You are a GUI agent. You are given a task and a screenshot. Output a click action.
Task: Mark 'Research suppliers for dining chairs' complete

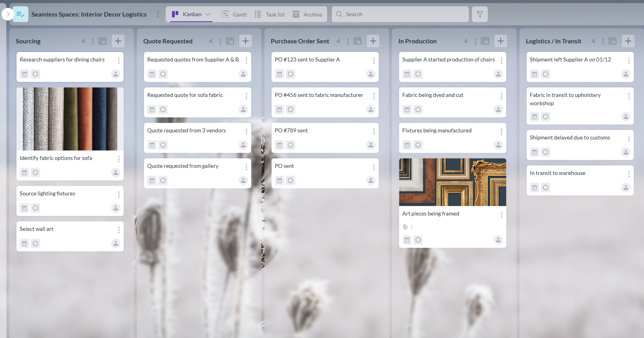pyautogui.click(x=35, y=74)
